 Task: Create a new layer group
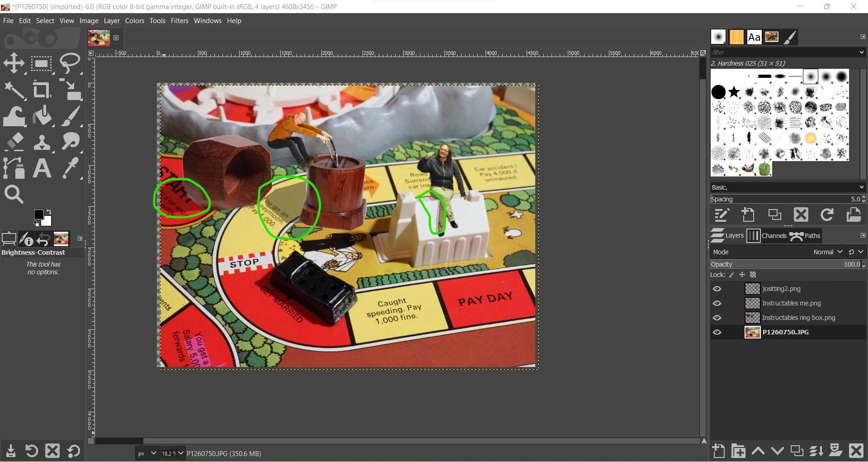coord(739,451)
